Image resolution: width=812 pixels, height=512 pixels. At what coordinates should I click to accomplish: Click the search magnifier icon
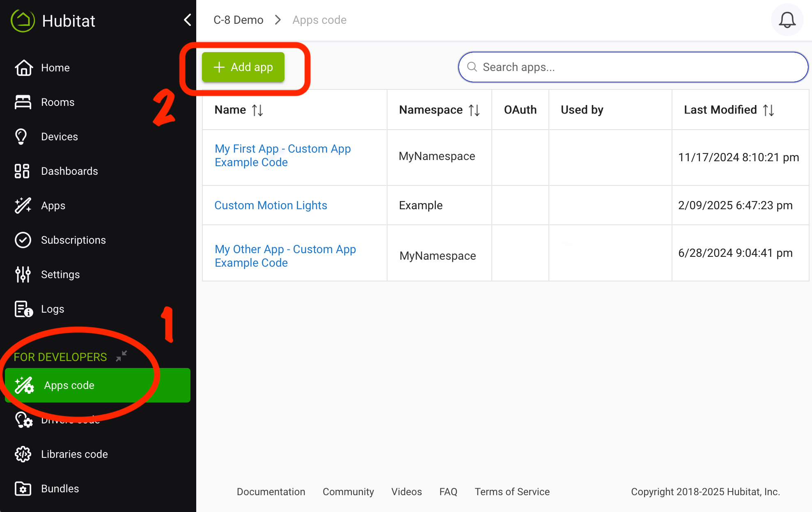pos(472,67)
